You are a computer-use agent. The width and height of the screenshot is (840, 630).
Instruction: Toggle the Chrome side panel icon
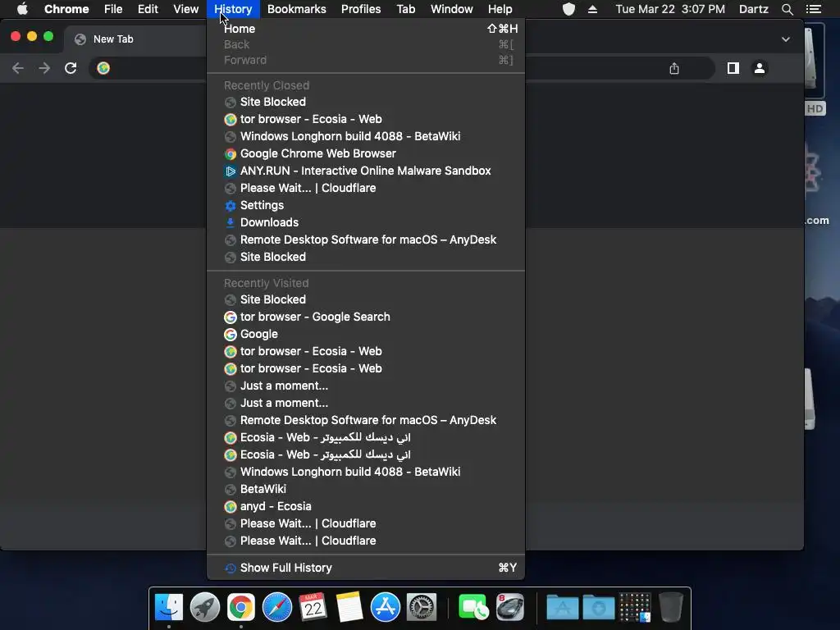tap(733, 68)
